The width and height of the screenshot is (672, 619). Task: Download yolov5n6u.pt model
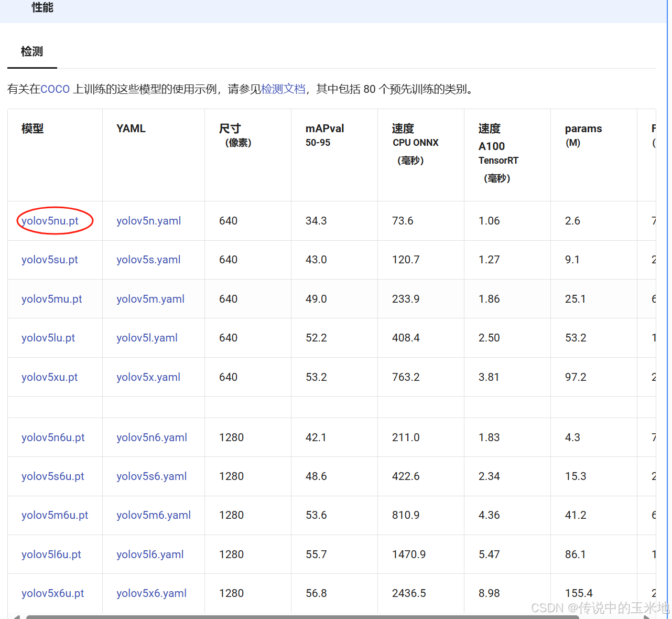53,437
